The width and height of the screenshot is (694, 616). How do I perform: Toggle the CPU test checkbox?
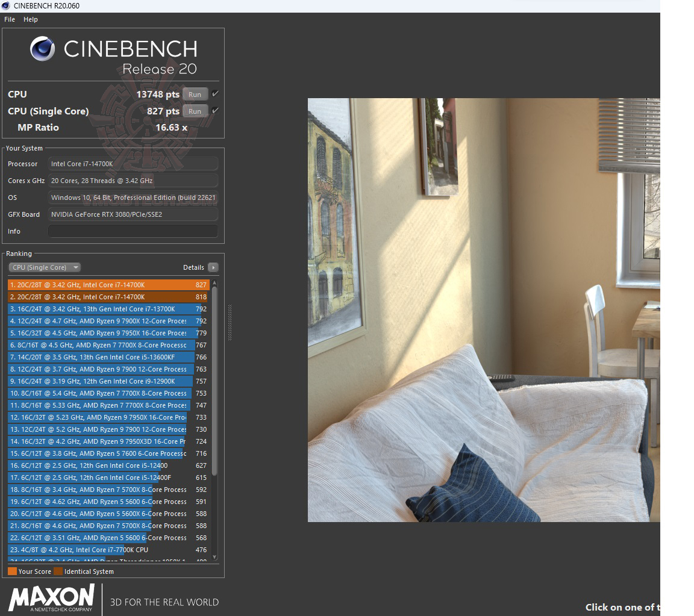coord(215,94)
